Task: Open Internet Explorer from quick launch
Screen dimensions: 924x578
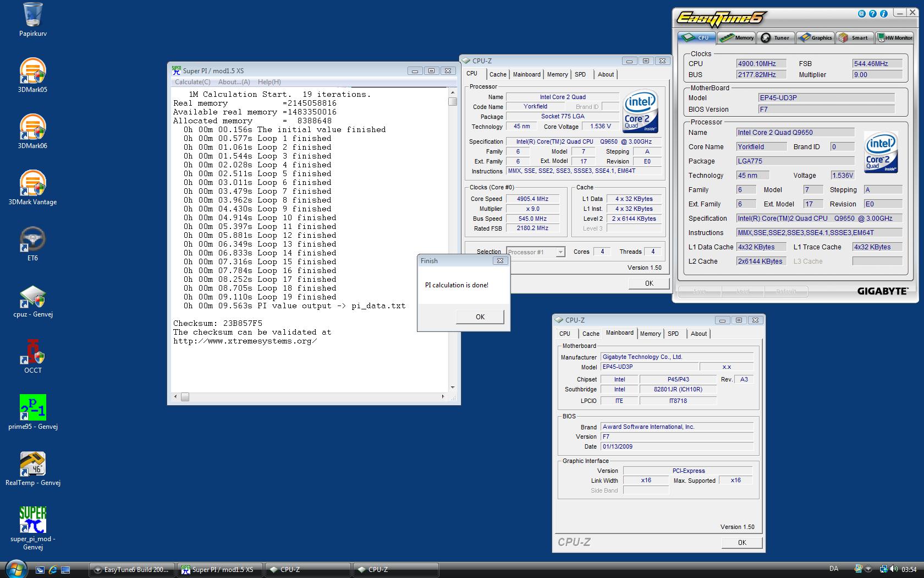Action: click(53, 570)
